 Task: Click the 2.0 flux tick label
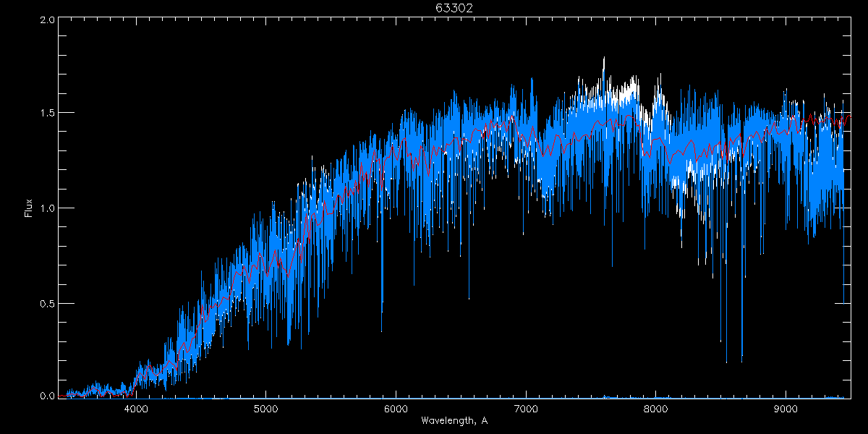pyautogui.click(x=48, y=20)
